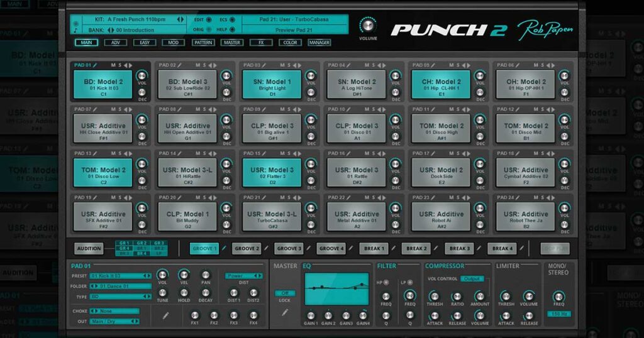Select the GROOVE 1 button
The height and width of the screenshot is (338, 644).
pyautogui.click(x=204, y=249)
